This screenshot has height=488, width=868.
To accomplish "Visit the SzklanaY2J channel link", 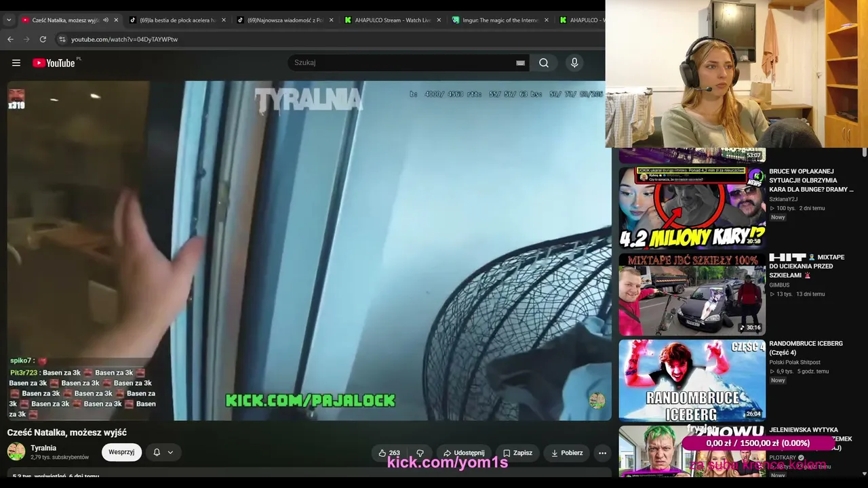I will coord(785,199).
